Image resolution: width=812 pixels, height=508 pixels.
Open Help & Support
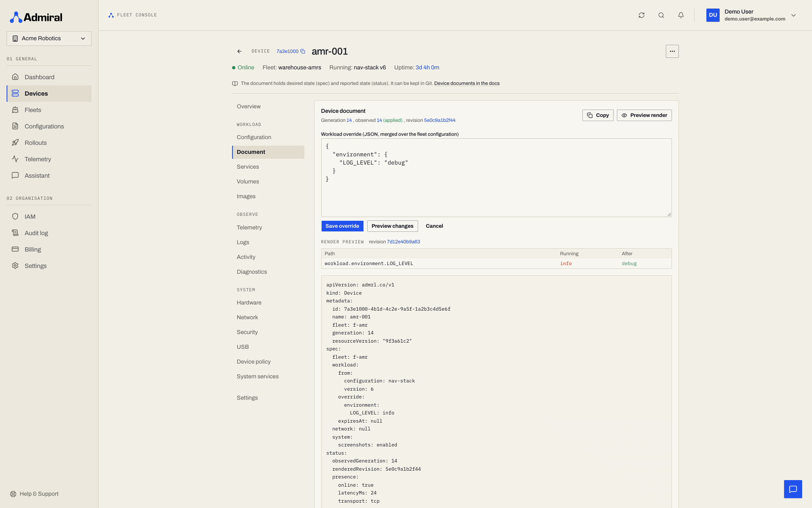click(x=35, y=494)
